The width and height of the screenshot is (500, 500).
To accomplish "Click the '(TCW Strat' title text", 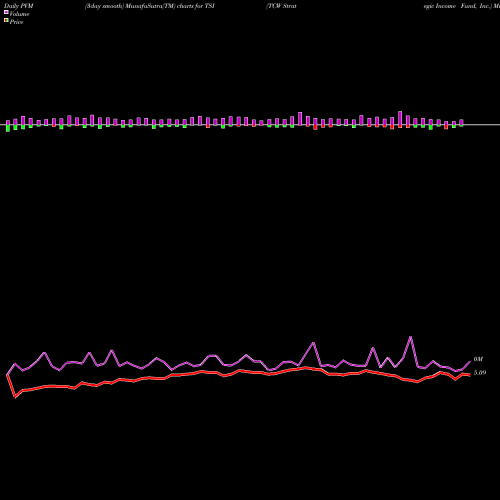I will pyautogui.click(x=281, y=6).
